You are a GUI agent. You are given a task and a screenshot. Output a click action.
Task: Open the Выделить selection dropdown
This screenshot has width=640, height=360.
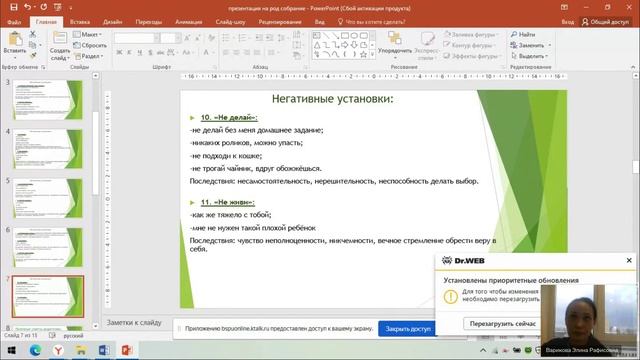point(529,56)
